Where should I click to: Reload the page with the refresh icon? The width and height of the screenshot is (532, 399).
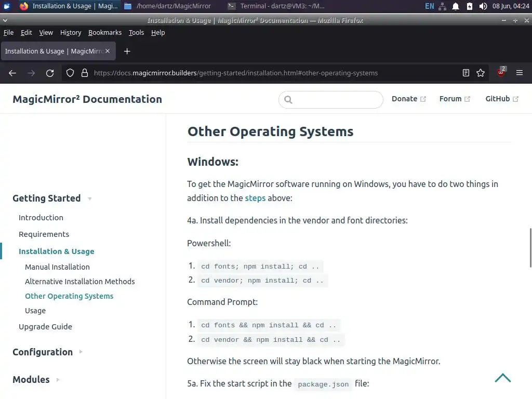(50, 73)
